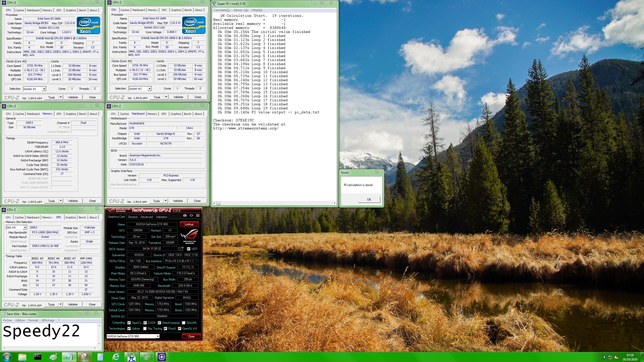
Task: Click the NVIDIA GeForce GTX 980 Name field in GPU-Z
Action: click(152, 224)
